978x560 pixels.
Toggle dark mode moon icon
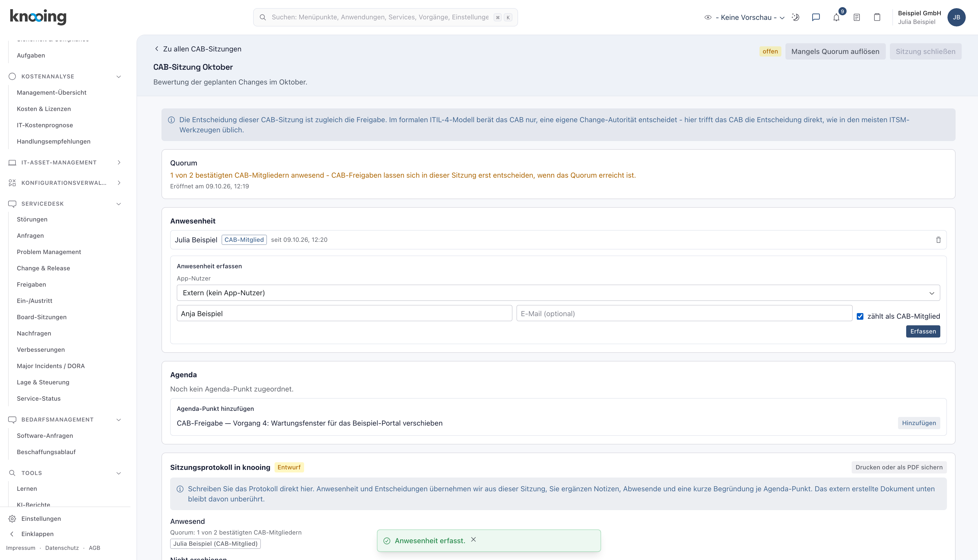(795, 17)
